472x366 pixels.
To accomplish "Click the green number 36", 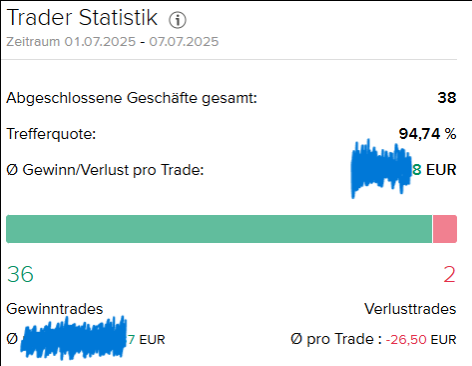I will (20, 275).
